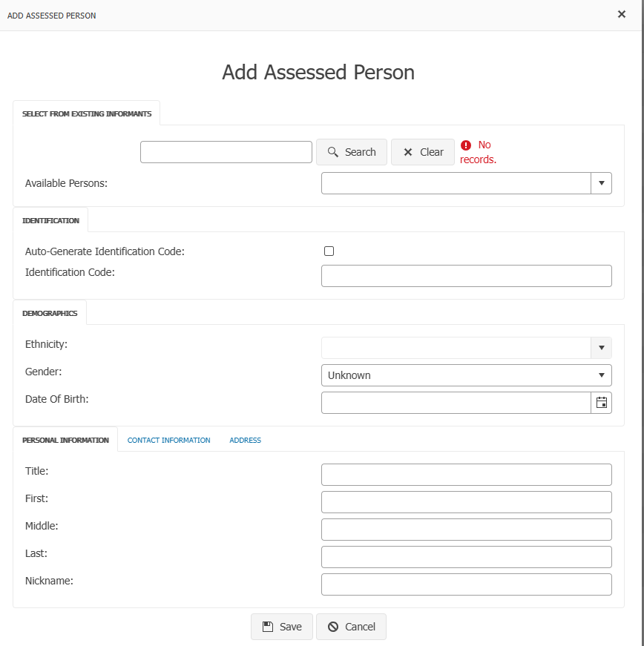Open the Date Of Birth calendar picker
Viewport: 644px width, 646px height.
[x=601, y=403]
